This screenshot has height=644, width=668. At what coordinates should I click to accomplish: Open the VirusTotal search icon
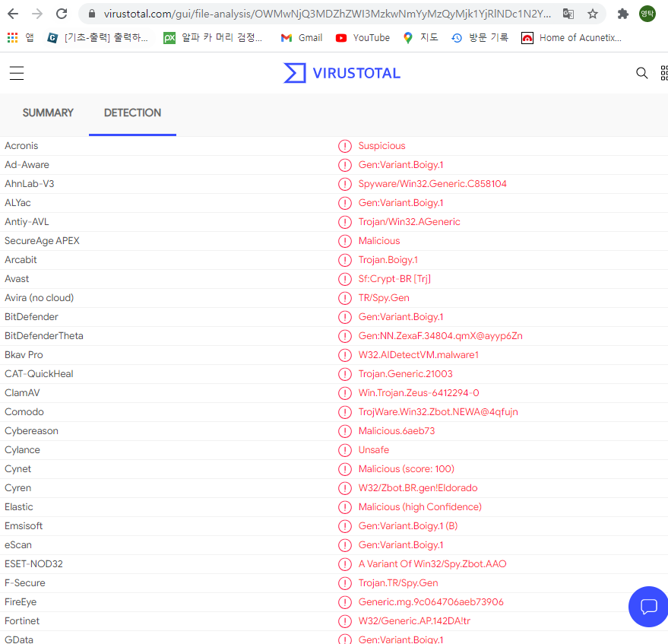point(641,73)
